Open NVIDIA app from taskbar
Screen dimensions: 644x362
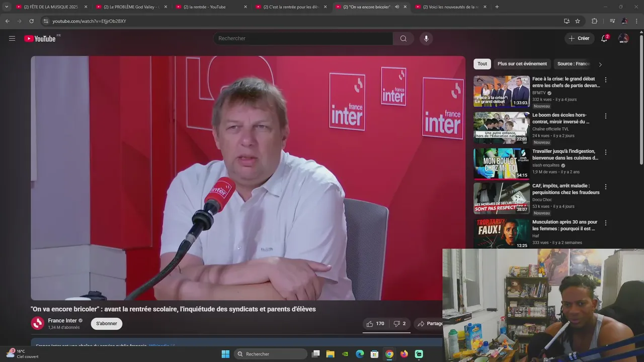[x=345, y=354]
